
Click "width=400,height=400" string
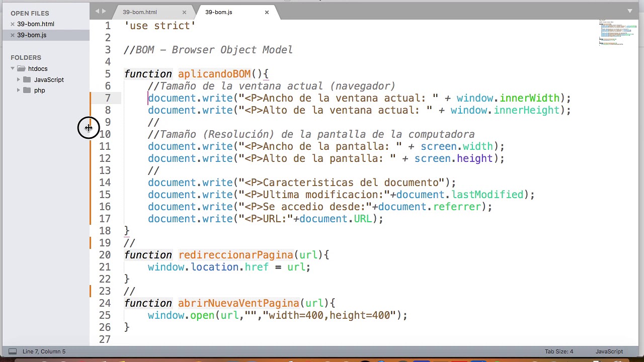pyautogui.click(x=330, y=315)
